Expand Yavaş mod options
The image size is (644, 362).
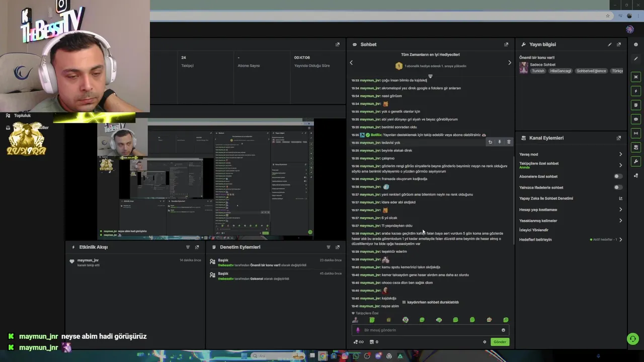[x=620, y=154]
